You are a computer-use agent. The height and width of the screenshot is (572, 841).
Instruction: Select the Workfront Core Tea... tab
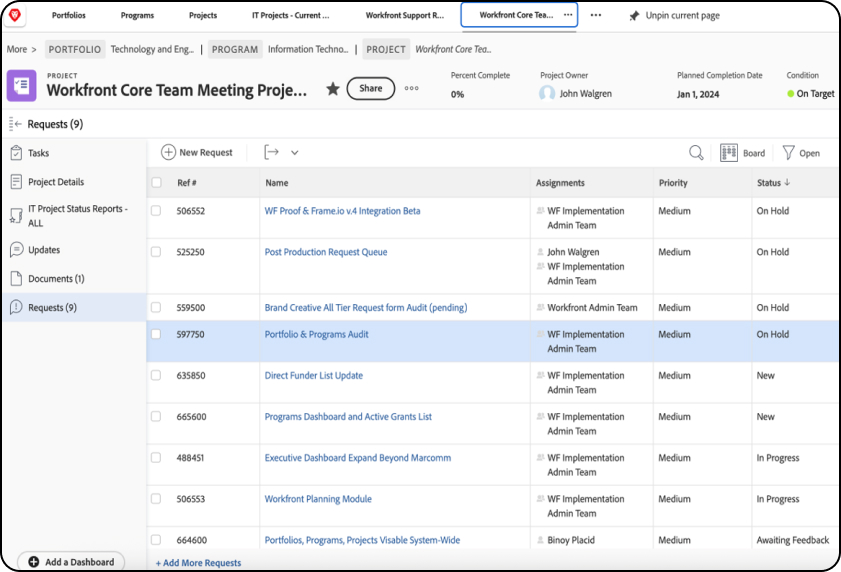(515, 15)
